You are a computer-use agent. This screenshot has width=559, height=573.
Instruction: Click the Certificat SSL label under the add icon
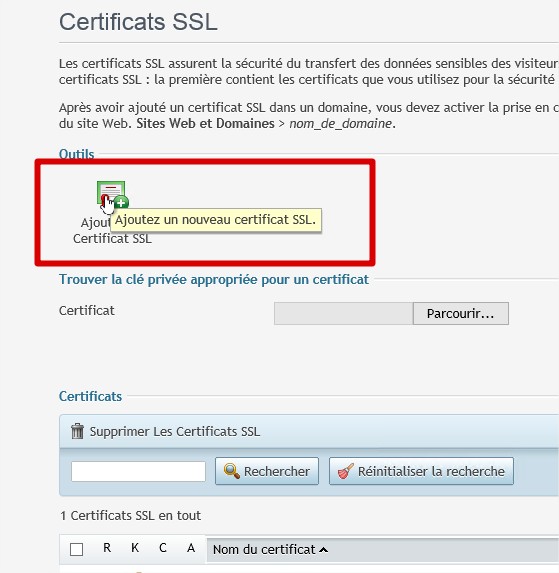112,239
